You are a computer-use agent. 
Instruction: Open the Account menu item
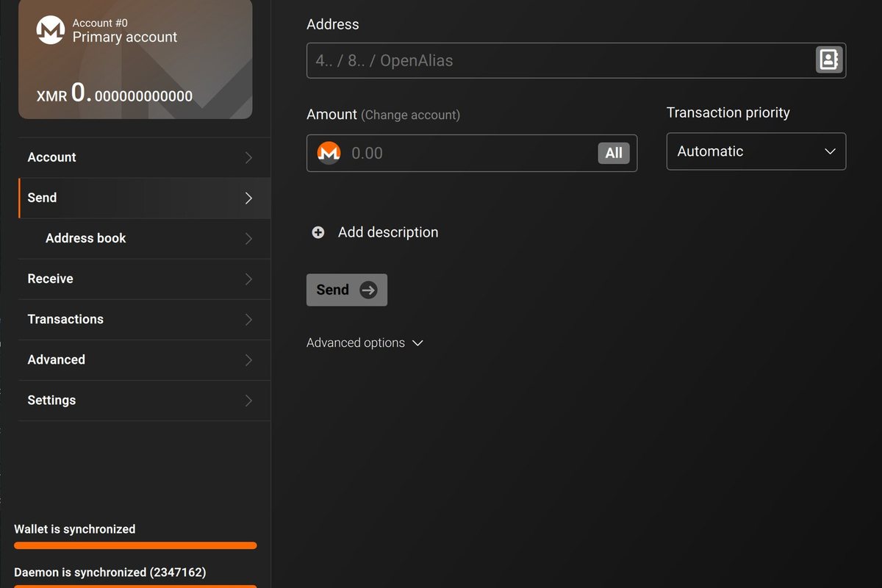coord(144,157)
